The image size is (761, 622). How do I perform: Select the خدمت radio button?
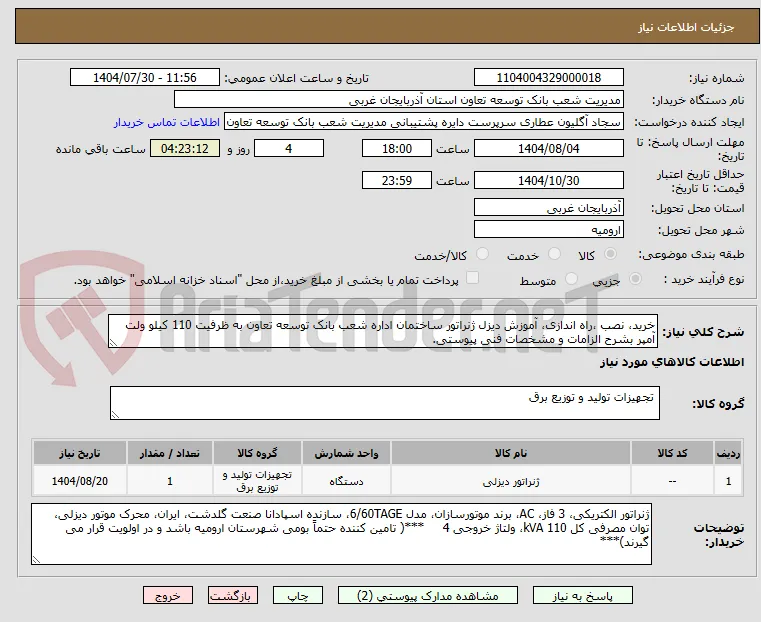(x=554, y=254)
